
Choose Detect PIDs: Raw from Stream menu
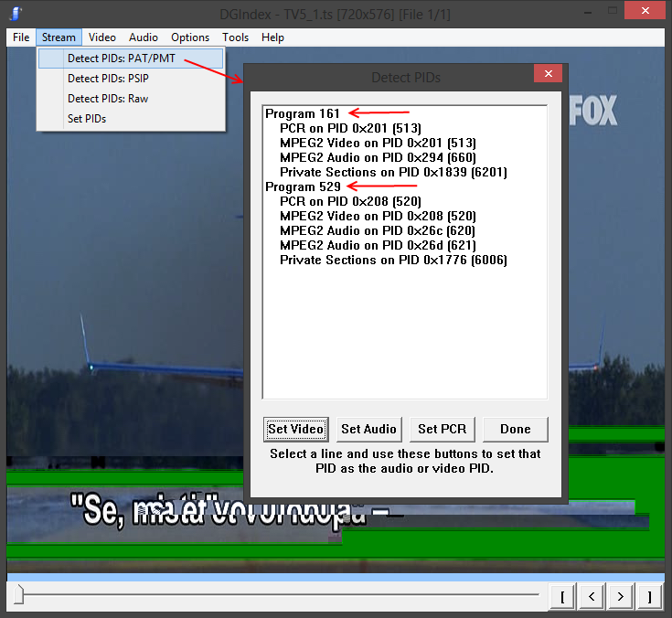(x=108, y=99)
